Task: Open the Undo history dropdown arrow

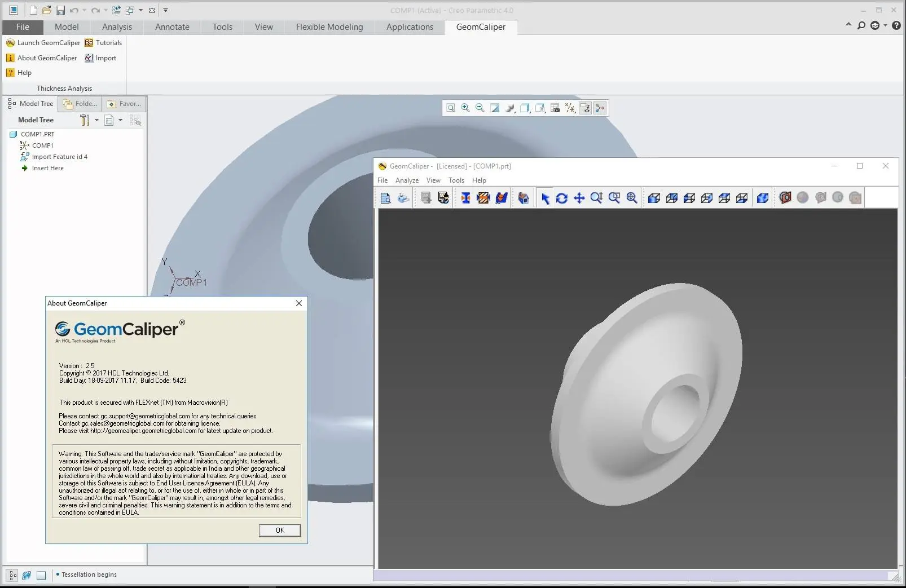Action: coord(84,10)
